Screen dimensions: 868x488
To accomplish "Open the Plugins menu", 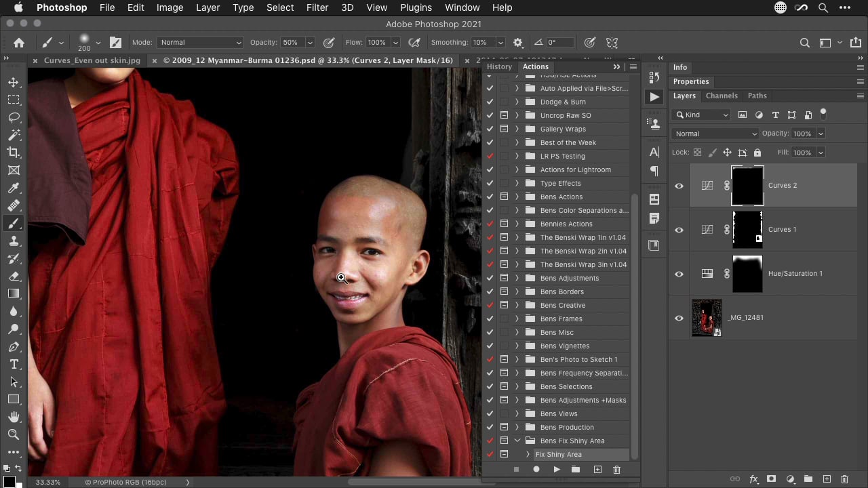I will (x=416, y=7).
